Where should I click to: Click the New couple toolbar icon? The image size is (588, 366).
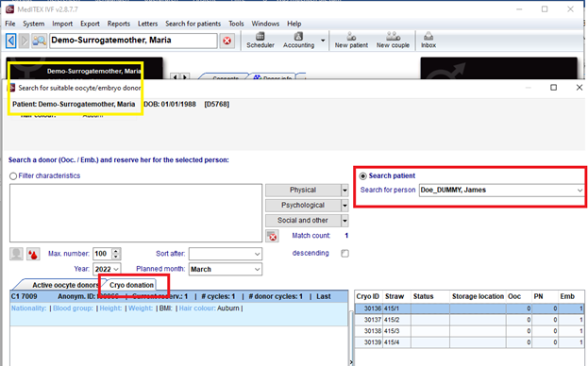[393, 40]
